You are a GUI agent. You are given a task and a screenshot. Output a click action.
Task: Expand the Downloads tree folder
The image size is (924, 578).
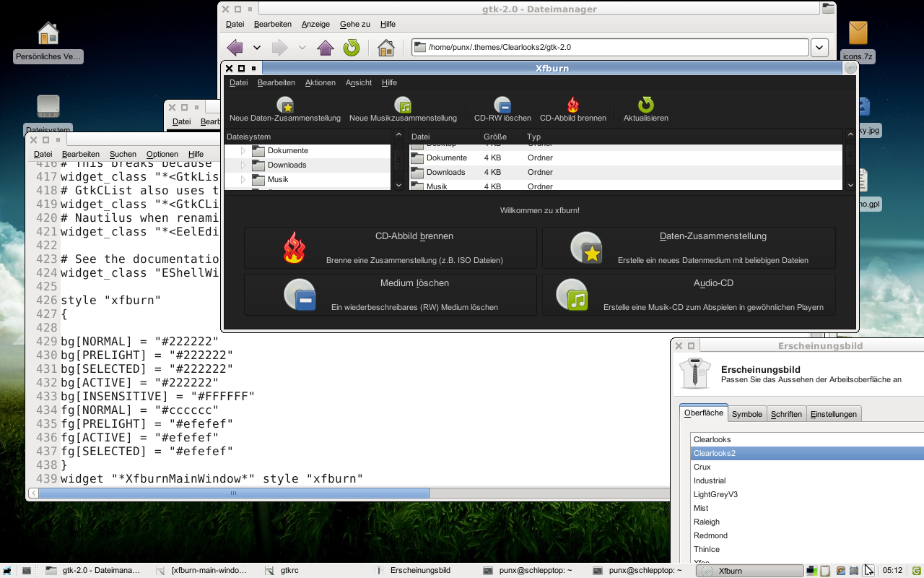click(243, 165)
